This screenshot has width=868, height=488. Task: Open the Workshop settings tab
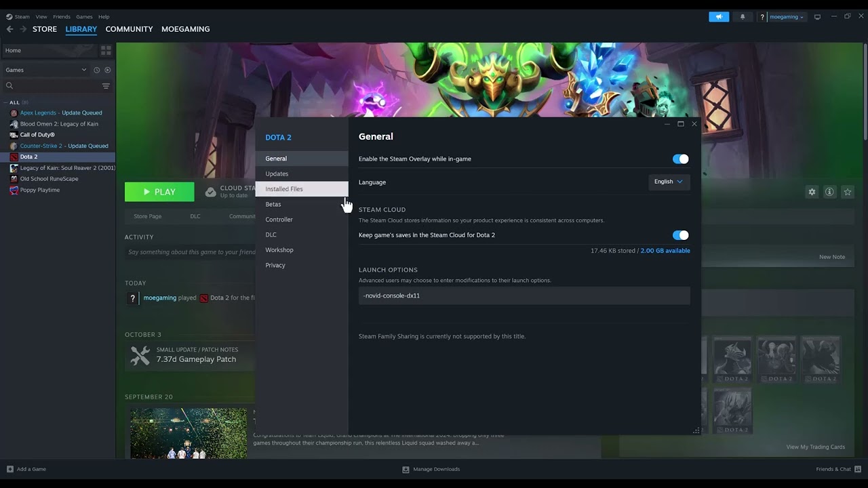pos(302,250)
